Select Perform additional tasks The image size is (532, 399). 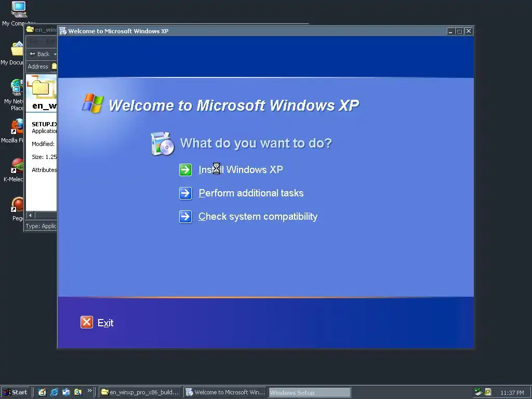[251, 193]
